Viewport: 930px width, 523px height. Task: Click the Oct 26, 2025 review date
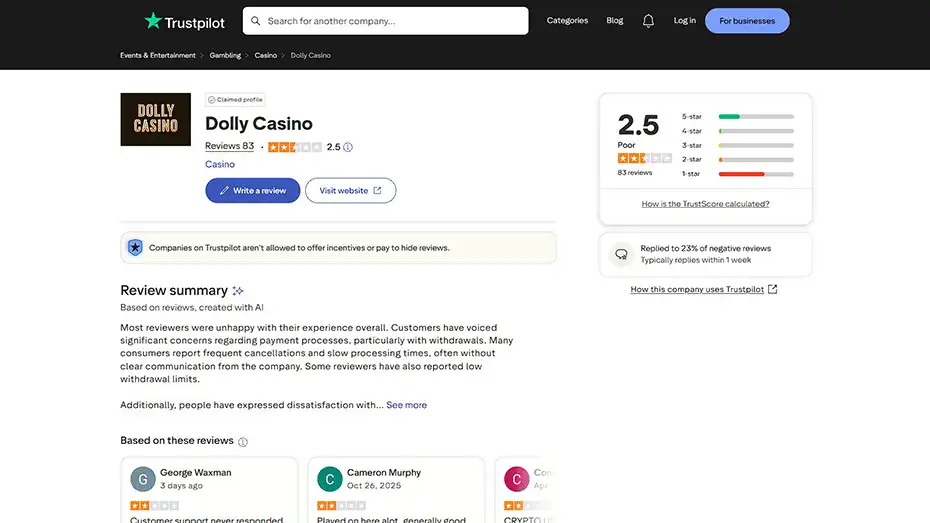pyautogui.click(x=374, y=486)
